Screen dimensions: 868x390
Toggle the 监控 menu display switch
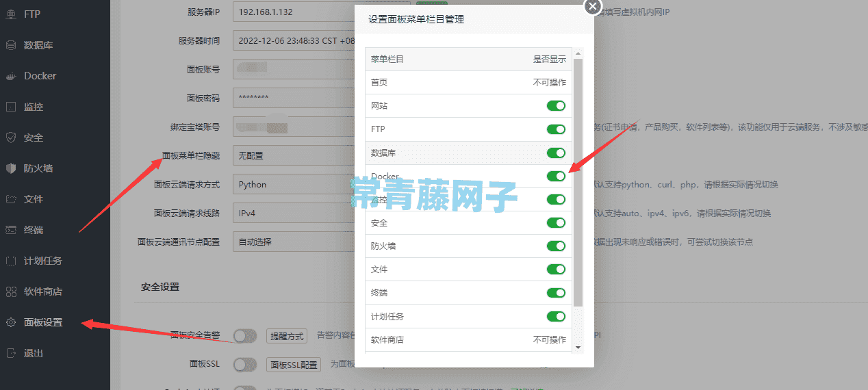556,200
